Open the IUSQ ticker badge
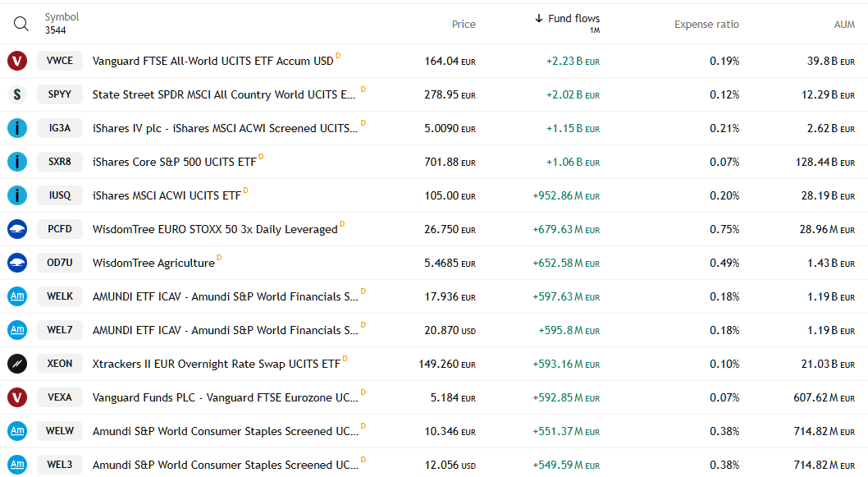This screenshot has height=477, width=868. coord(60,195)
